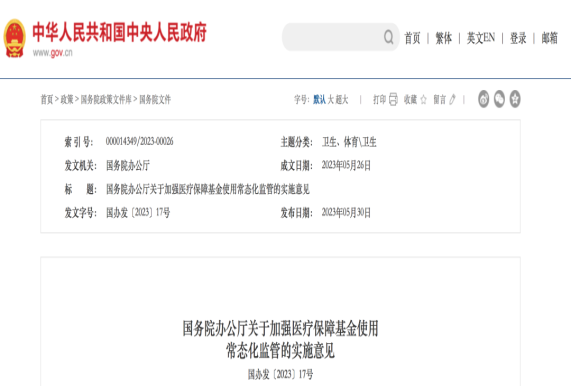The height and width of the screenshot is (387, 571).
Task: Click the pencil icon next to 留言
Action: click(452, 99)
